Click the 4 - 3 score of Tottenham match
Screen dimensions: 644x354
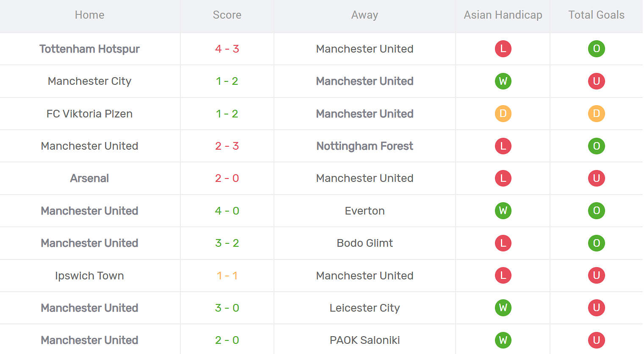pos(227,49)
